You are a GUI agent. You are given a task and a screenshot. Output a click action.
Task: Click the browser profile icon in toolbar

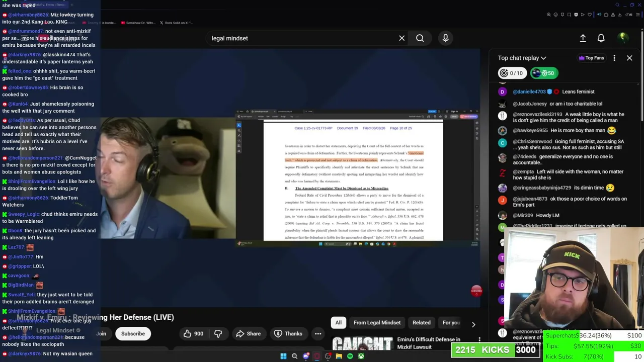click(x=613, y=15)
